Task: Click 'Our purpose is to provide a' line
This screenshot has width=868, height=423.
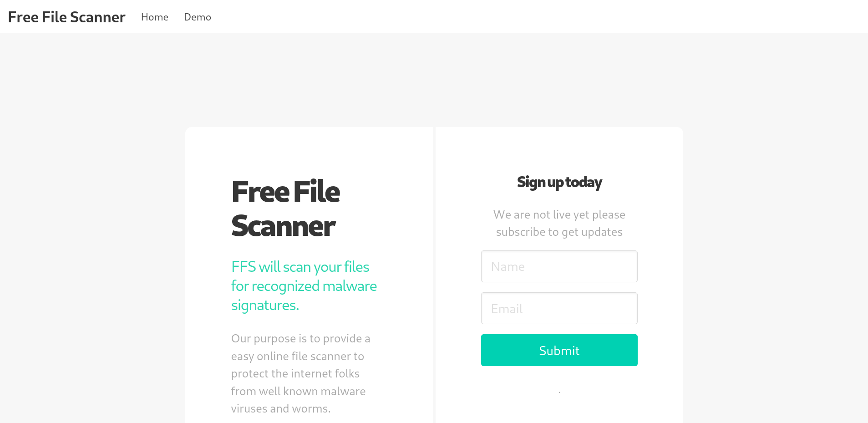Action: (300, 339)
